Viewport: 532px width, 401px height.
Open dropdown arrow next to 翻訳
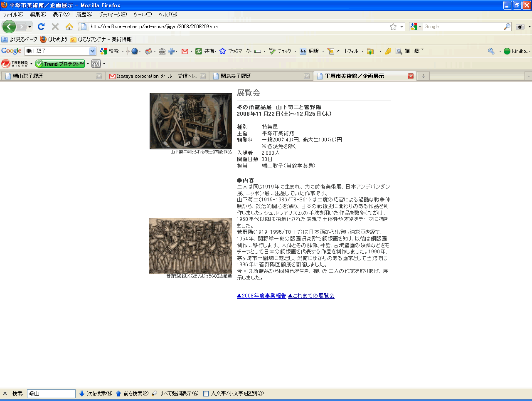(323, 51)
